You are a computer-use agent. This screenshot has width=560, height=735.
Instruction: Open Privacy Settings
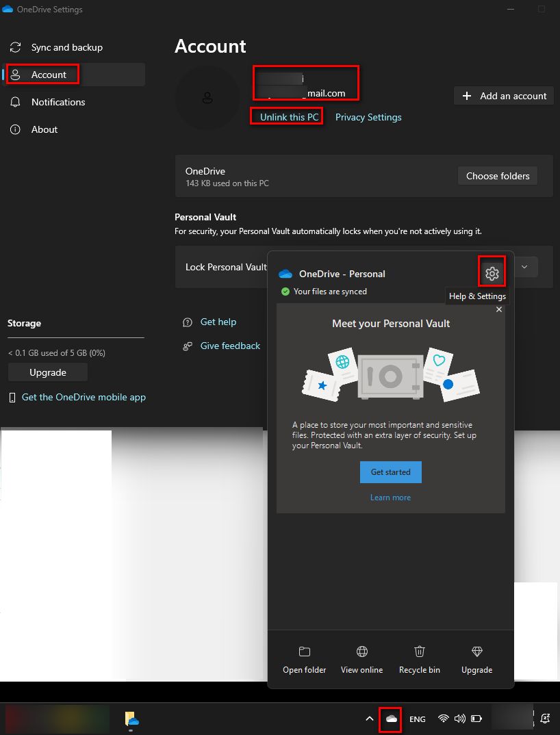point(368,116)
